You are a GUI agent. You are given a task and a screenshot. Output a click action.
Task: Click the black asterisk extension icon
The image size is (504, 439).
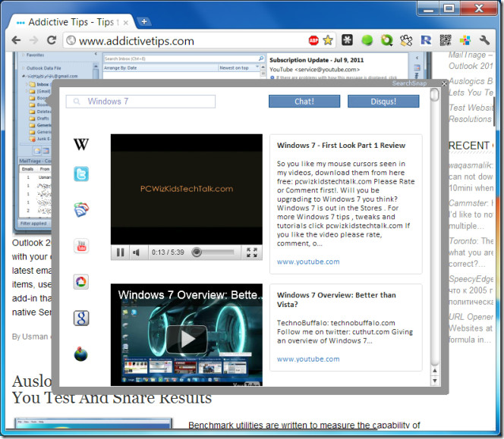tap(347, 40)
